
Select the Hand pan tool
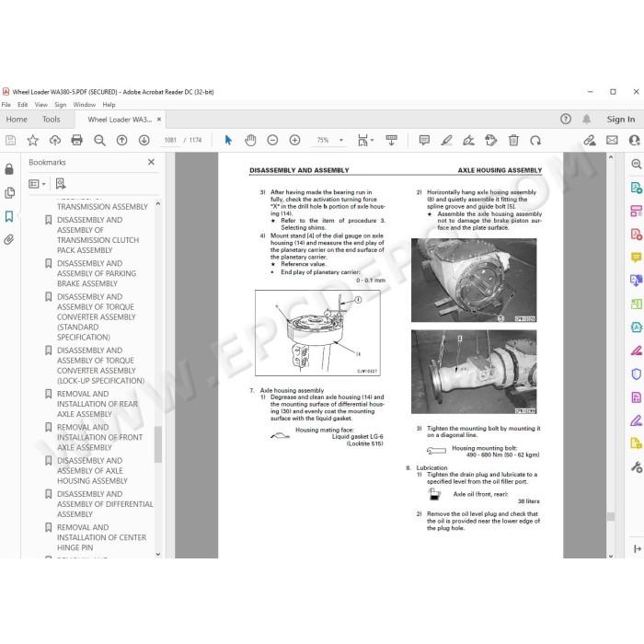point(250,140)
